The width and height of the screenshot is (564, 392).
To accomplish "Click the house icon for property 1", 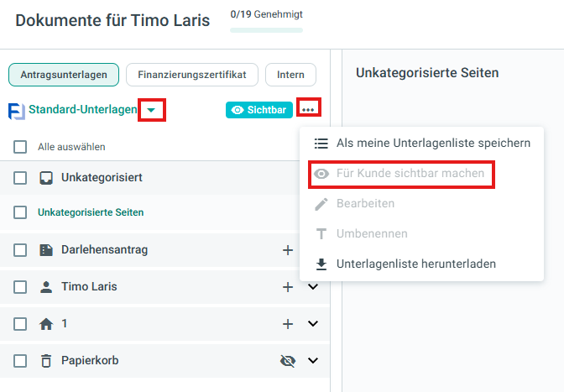I will tap(46, 324).
